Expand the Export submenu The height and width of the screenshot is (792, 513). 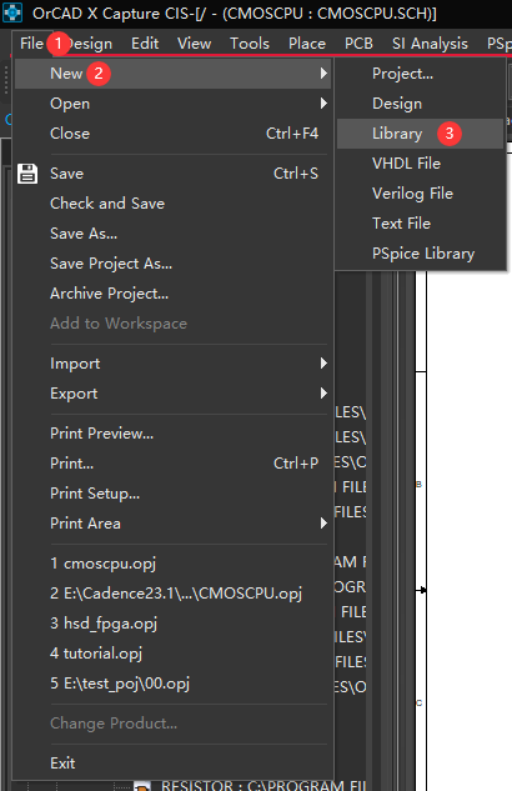point(189,393)
